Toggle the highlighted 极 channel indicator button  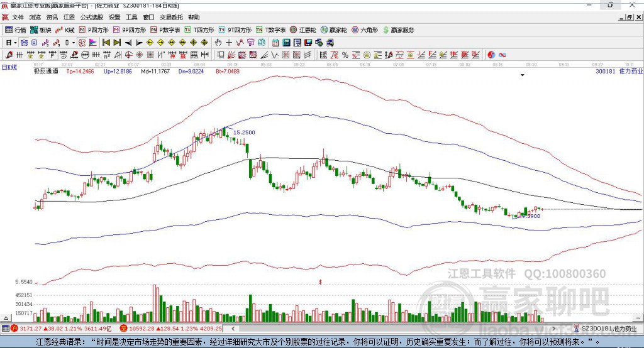pyautogui.click(x=82, y=43)
